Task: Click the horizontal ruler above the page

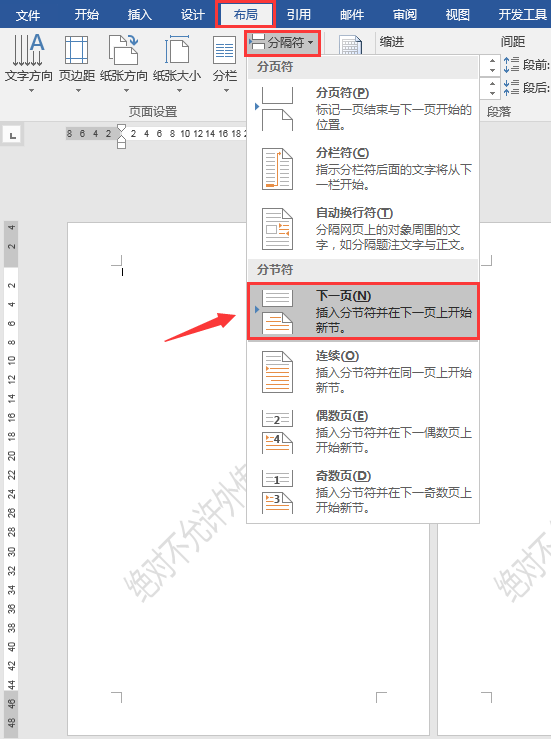Action: coord(156,134)
